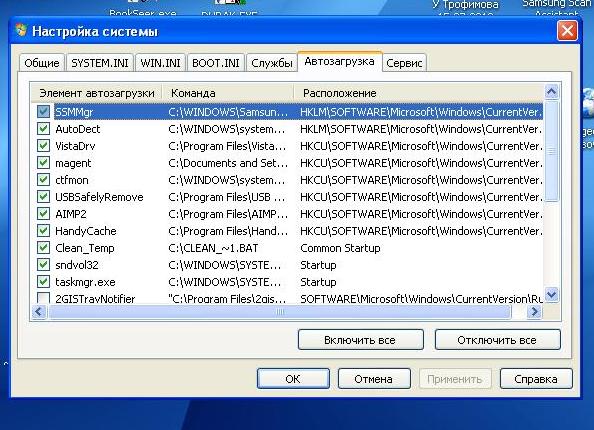Select the Clean_Temp list entry

tap(85, 249)
